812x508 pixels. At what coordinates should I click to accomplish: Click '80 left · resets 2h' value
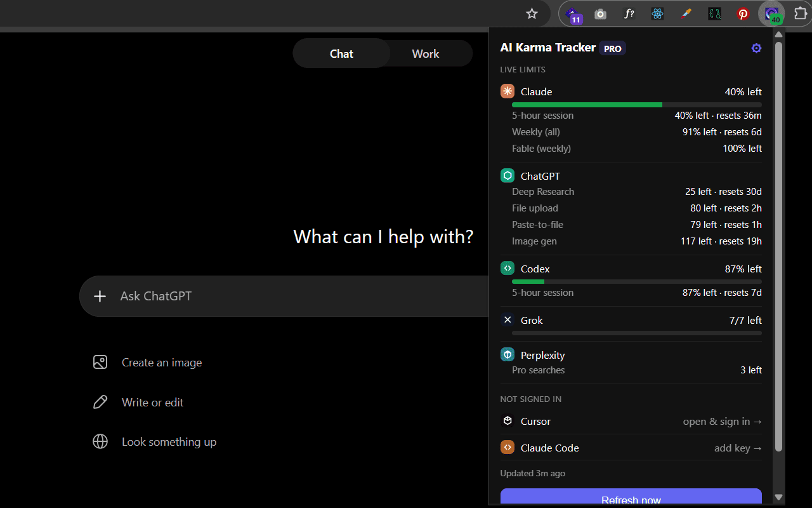point(726,208)
